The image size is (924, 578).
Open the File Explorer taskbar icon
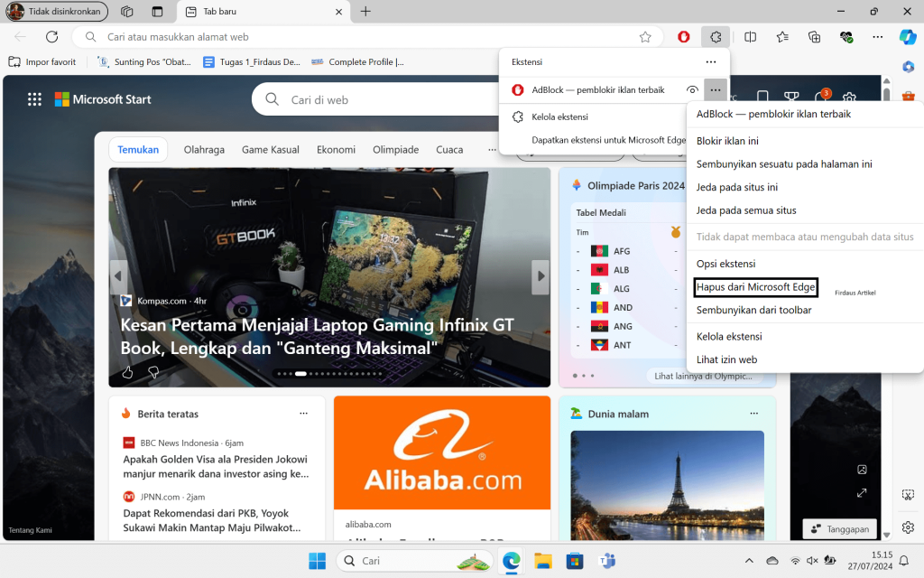coord(542,561)
